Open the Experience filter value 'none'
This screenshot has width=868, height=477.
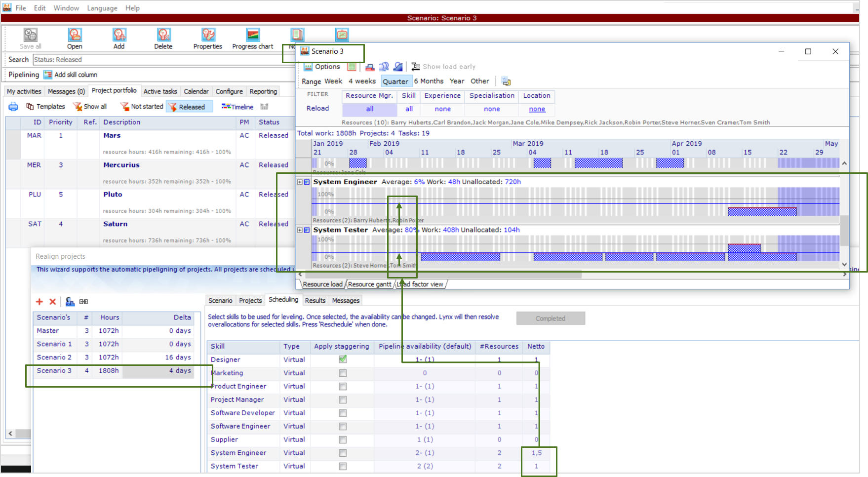click(x=442, y=109)
